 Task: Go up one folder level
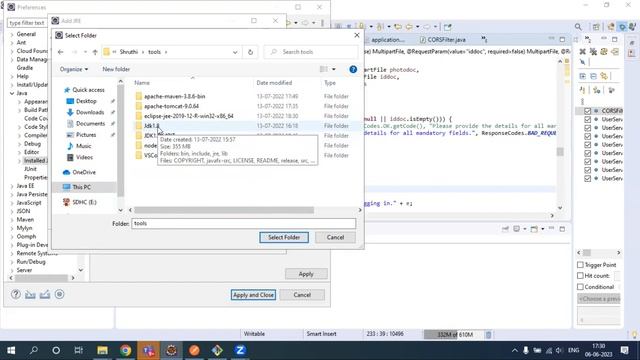point(95,52)
